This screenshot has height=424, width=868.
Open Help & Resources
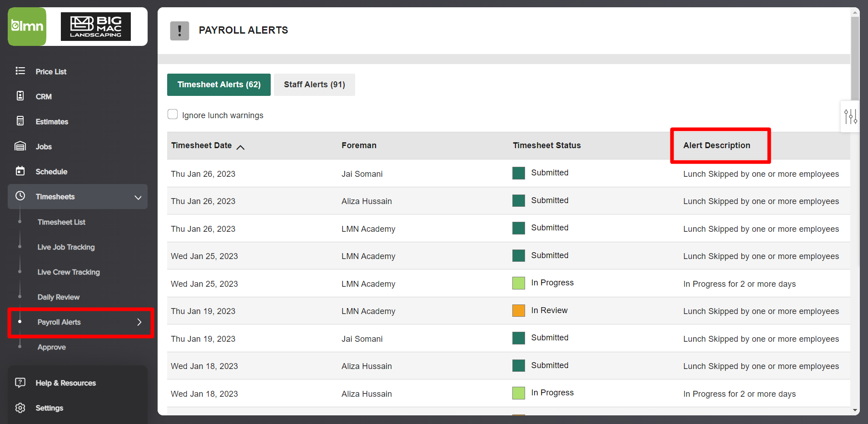[66, 383]
